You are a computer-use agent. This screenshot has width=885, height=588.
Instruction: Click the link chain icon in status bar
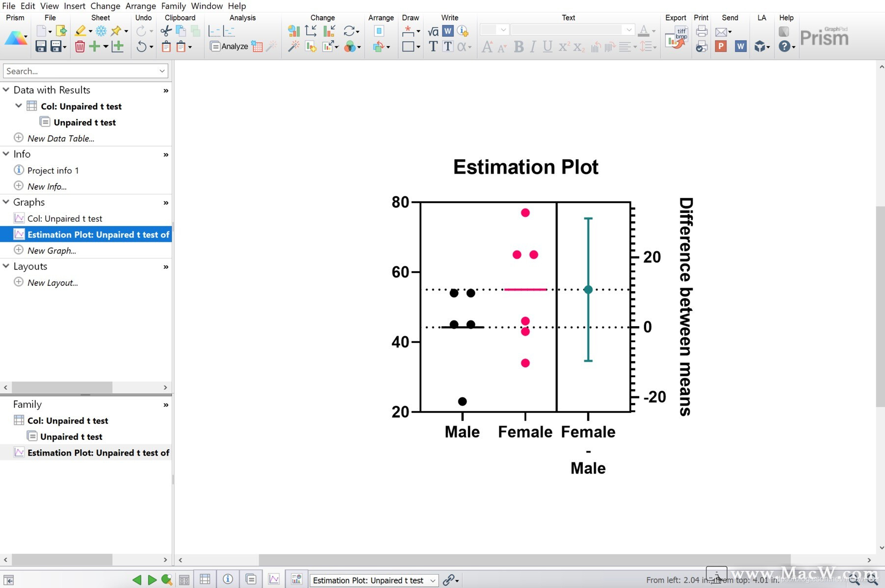(x=448, y=580)
